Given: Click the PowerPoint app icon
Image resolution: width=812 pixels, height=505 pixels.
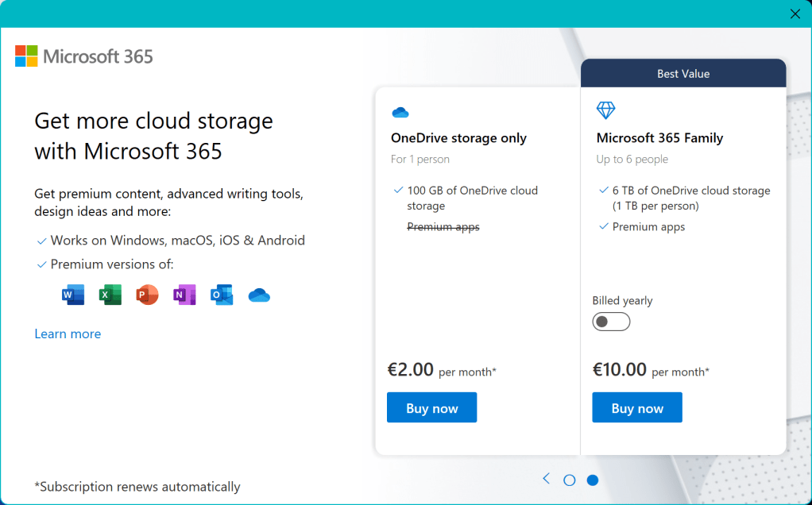Looking at the screenshot, I should tap(147, 295).
